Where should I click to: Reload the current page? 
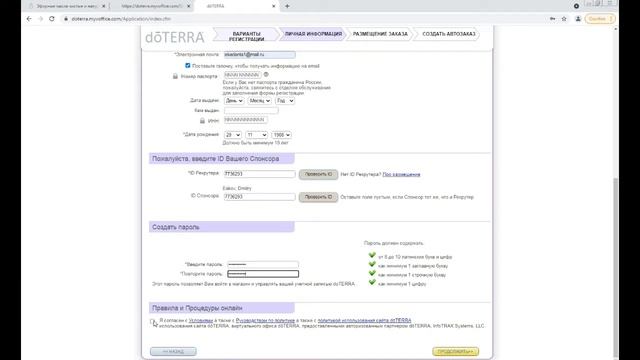[x=52, y=19]
